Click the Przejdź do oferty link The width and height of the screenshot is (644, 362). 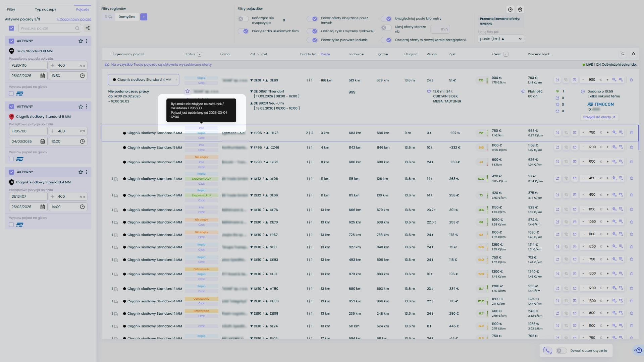(x=599, y=117)
